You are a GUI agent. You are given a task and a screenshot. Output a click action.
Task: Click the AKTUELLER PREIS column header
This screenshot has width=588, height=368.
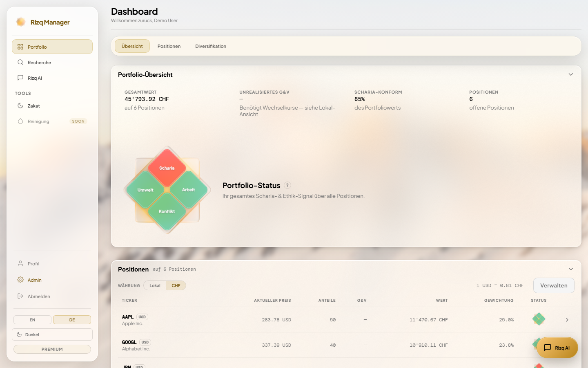(272, 301)
